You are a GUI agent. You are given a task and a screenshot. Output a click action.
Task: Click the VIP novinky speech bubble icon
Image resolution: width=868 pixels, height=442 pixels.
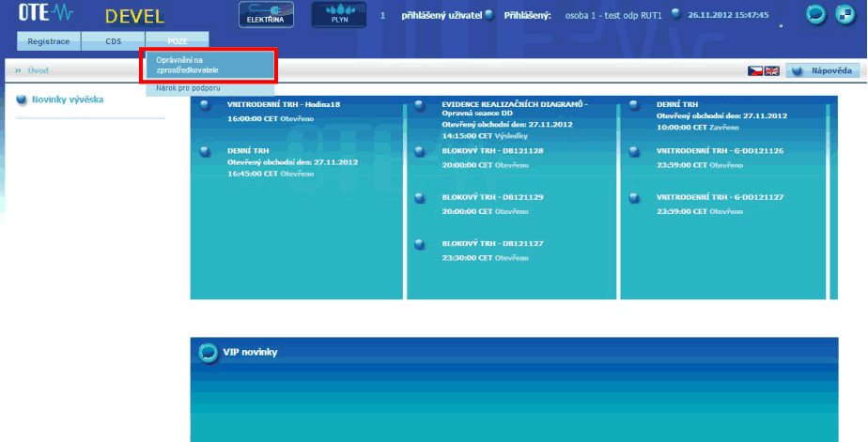click(x=208, y=353)
